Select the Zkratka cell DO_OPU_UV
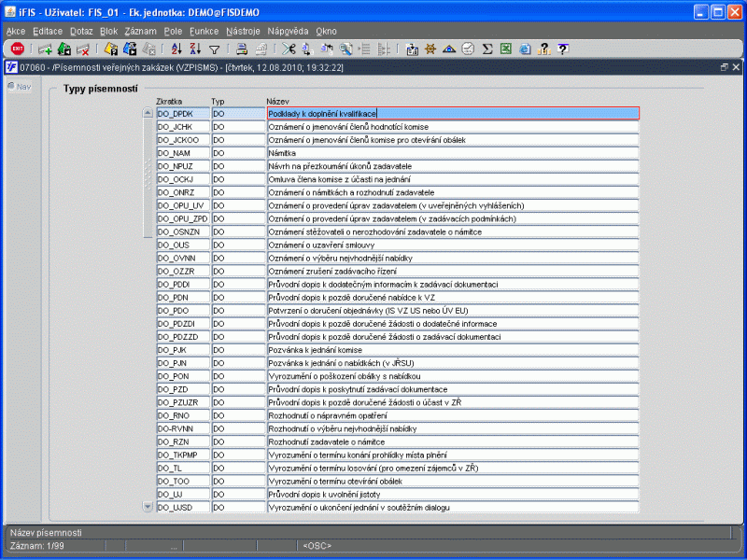Viewport: 747px width, 560px height. [x=183, y=205]
